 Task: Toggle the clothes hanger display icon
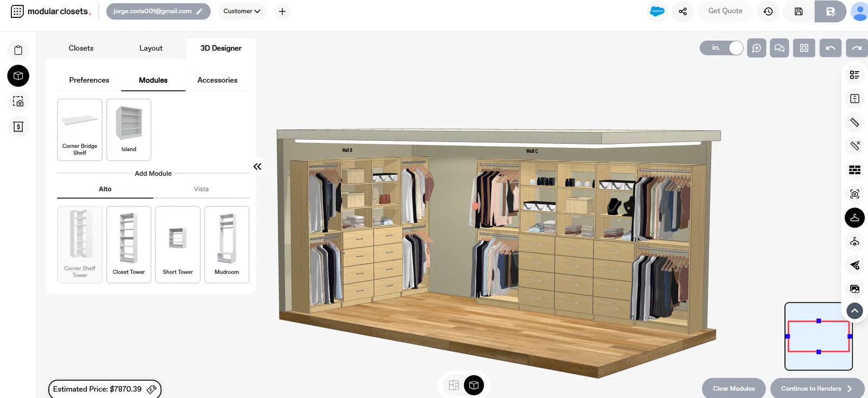854,218
